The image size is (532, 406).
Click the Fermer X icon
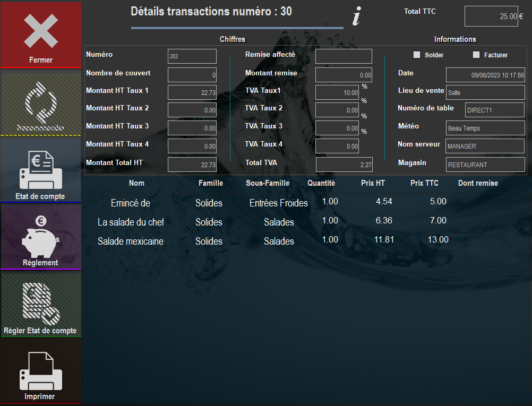[x=41, y=31]
